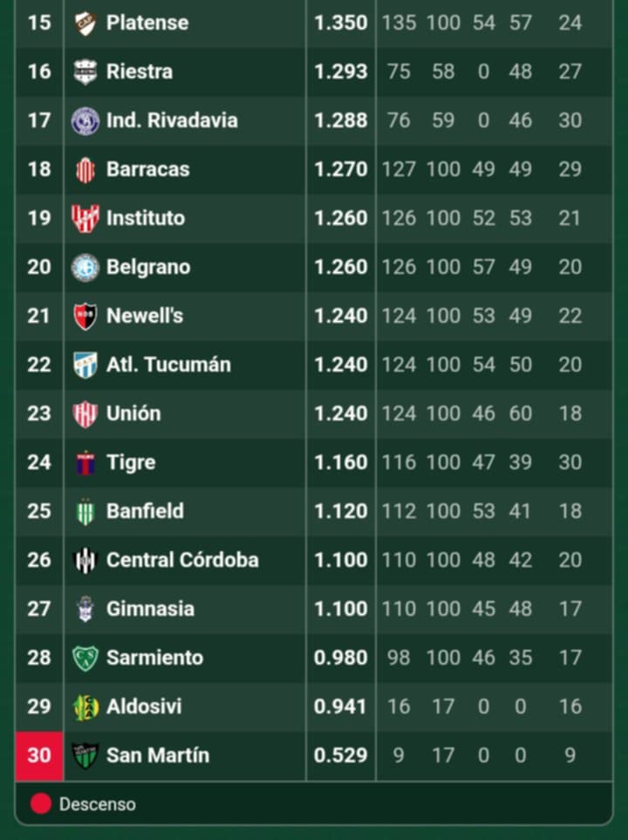Select the Ind. Rivadavia crest icon
The image size is (628, 840).
pyautogui.click(x=85, y=120)
